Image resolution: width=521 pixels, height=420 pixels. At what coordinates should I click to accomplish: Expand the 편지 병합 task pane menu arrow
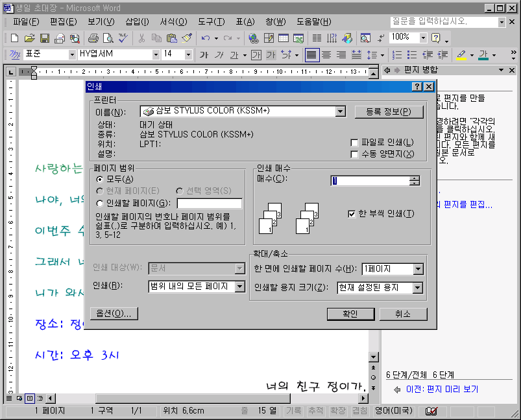[x=501, y=70]
